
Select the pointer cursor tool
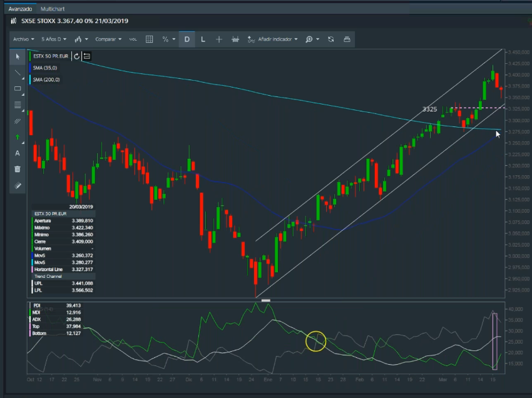tap(18, 57)
